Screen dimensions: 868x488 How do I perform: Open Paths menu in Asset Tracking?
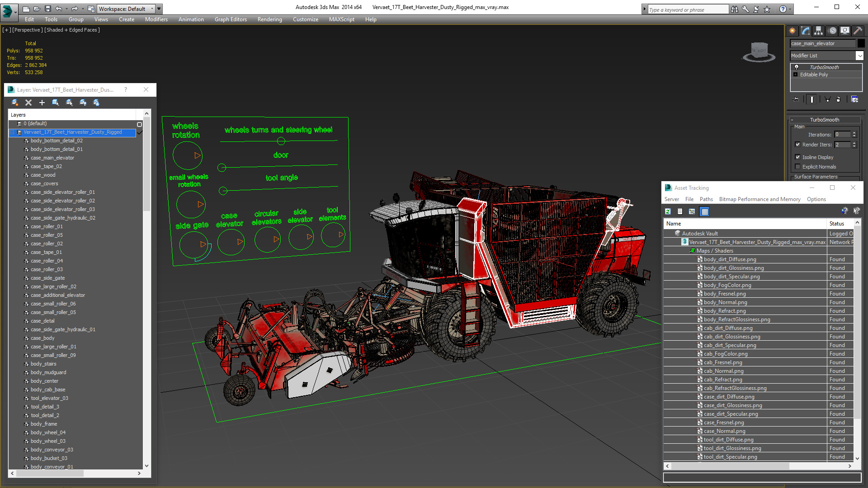coord(706,199)
